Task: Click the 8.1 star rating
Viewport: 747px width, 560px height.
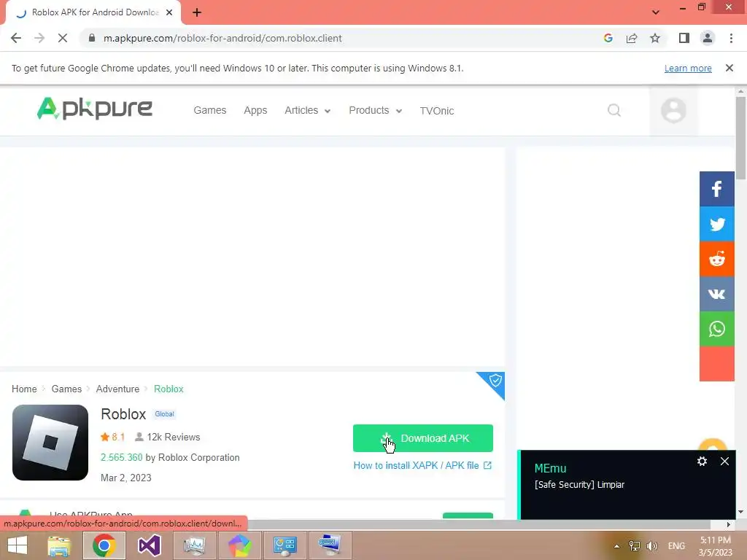Action: click(x=112, y=437)
